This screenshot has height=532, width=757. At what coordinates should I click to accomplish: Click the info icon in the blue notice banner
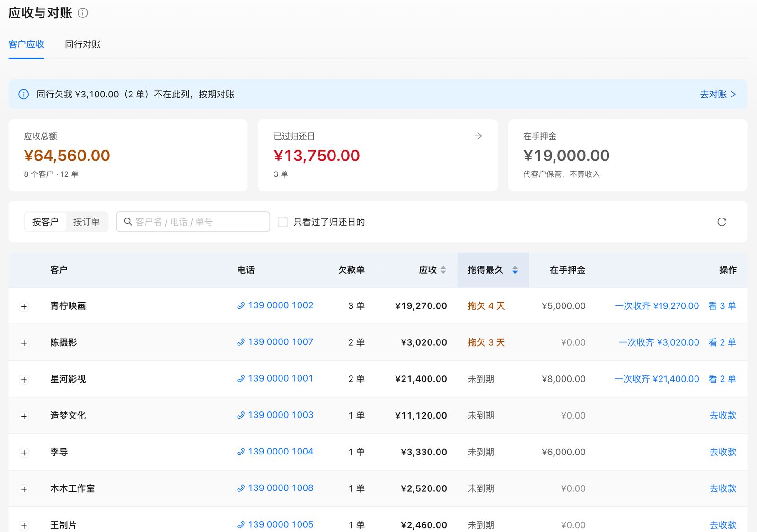point(24,94)
